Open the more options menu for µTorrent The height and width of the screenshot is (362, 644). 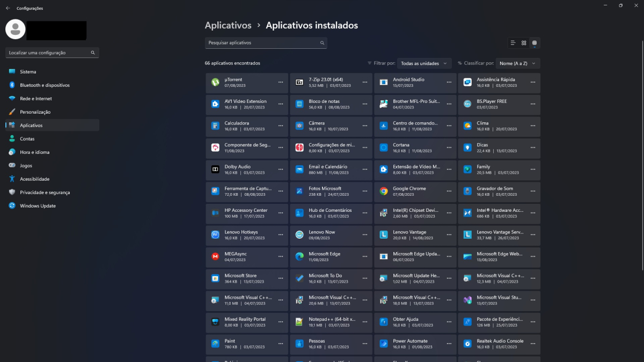pyautogui.click(x=281, y=82)
